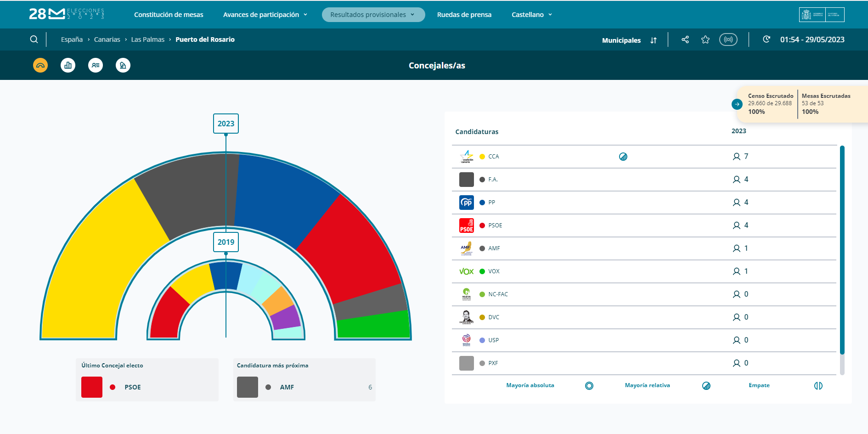This screenshot has height=434, width=868.
Task: Open the Avances de participación dropdown
Action: (265, 15)
